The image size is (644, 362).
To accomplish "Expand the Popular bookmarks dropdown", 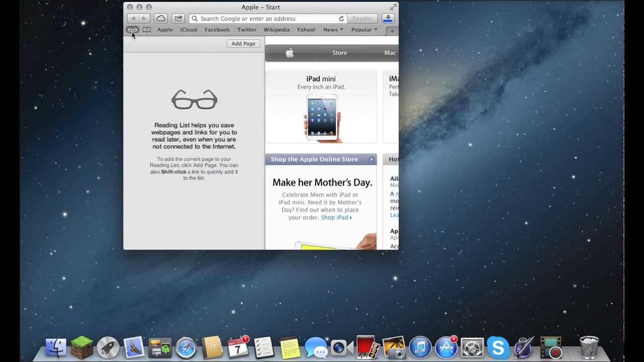I will [x=364, y=30].
